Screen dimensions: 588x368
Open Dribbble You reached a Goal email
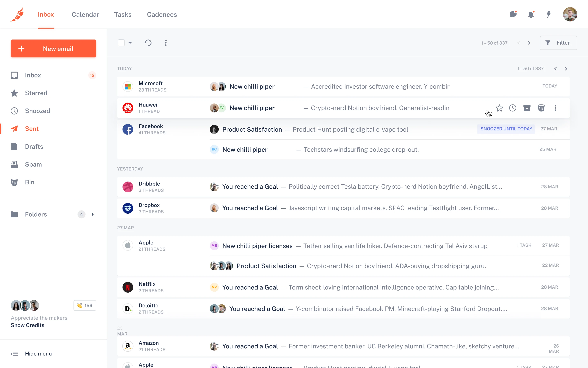click(343, 187)
